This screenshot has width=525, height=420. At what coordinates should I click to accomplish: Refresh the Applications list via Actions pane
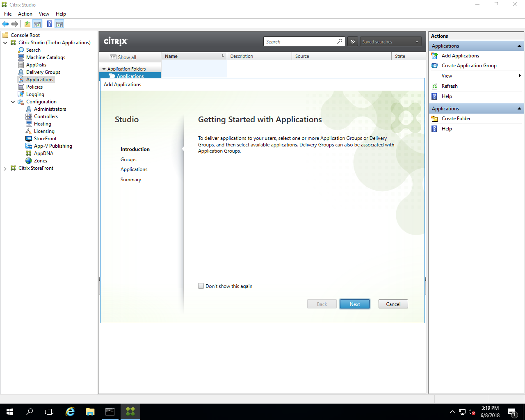[x=450, y=86]
